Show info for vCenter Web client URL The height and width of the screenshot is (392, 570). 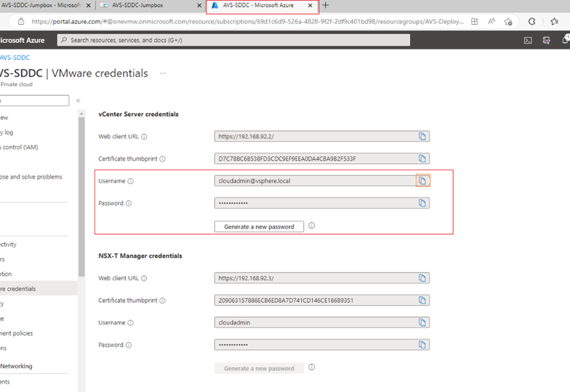pyautogui.click(x=144, y=137)
